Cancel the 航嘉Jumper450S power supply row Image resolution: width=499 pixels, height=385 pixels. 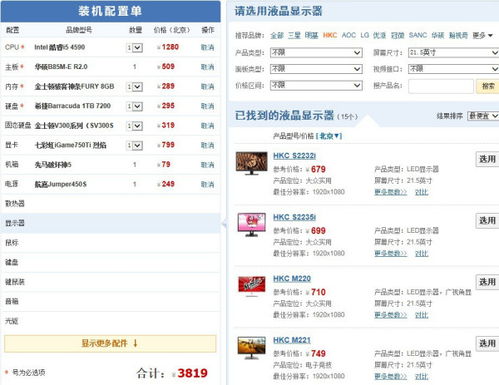click(207, 185)
